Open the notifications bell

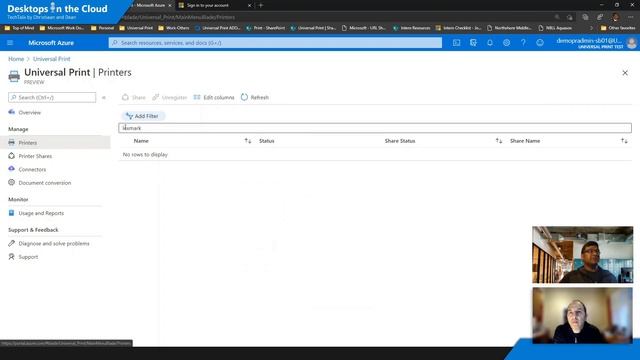(x=490, y=43)
